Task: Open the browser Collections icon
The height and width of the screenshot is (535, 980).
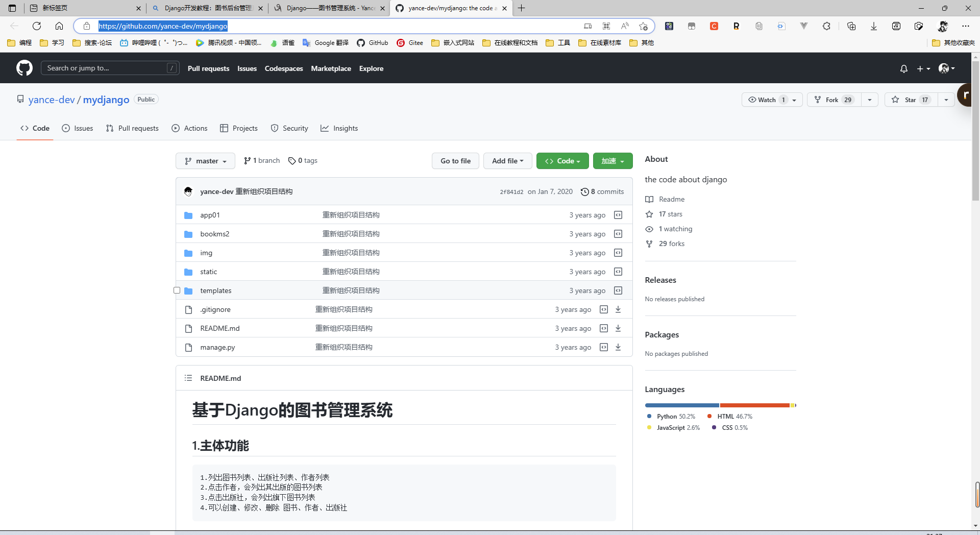Action: [x=851, y=26]
